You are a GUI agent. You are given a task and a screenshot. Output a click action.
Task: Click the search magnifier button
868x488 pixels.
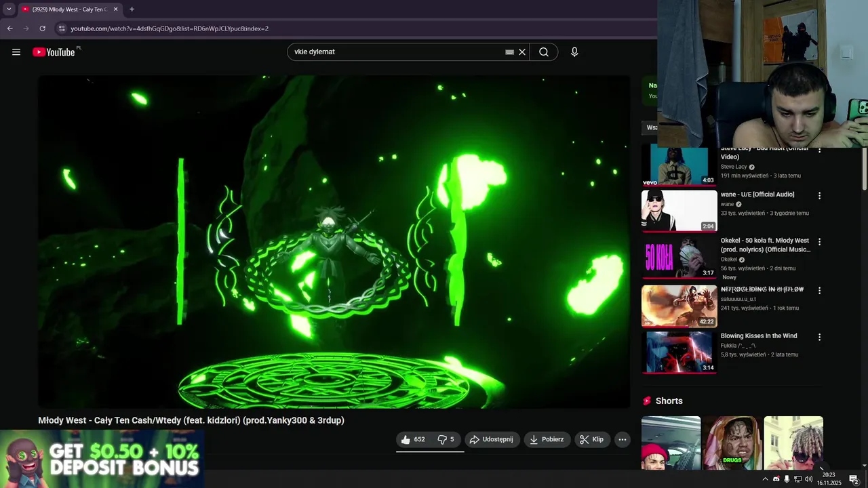tap(544, 52)
